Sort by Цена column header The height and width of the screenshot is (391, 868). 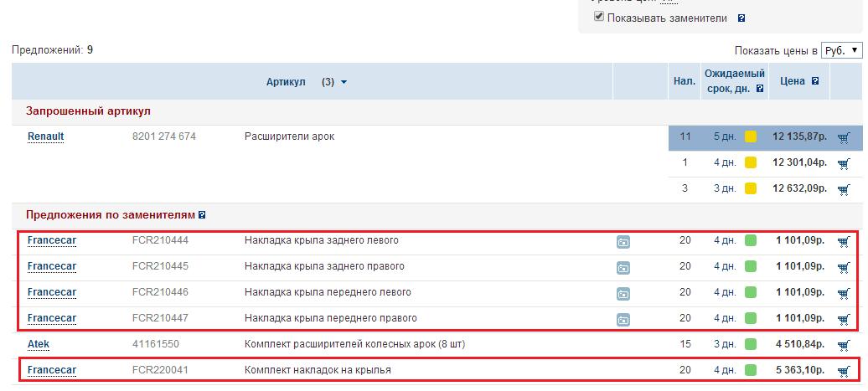pyautogui.click(x=792, y=81)
